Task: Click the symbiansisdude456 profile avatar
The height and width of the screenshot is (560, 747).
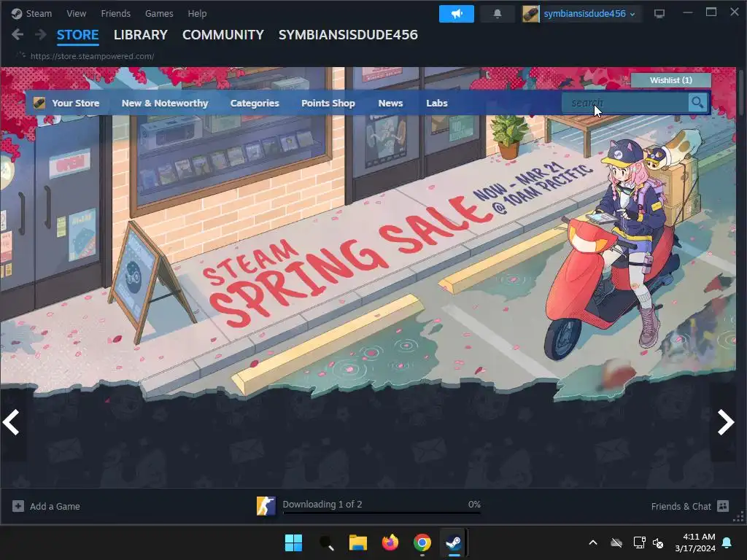Action: [531, 14]
